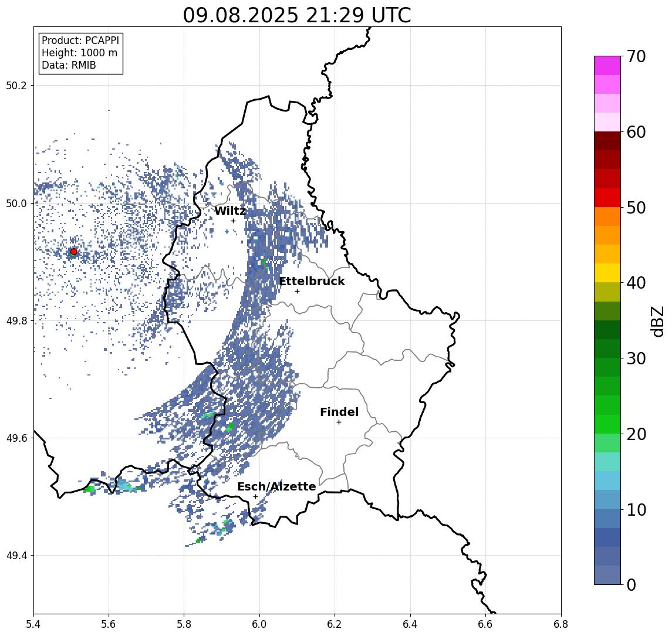Viewport: 672px width, 636px height.
Task: Click the 30 tick on colorbar
Action: pos(636,358)
